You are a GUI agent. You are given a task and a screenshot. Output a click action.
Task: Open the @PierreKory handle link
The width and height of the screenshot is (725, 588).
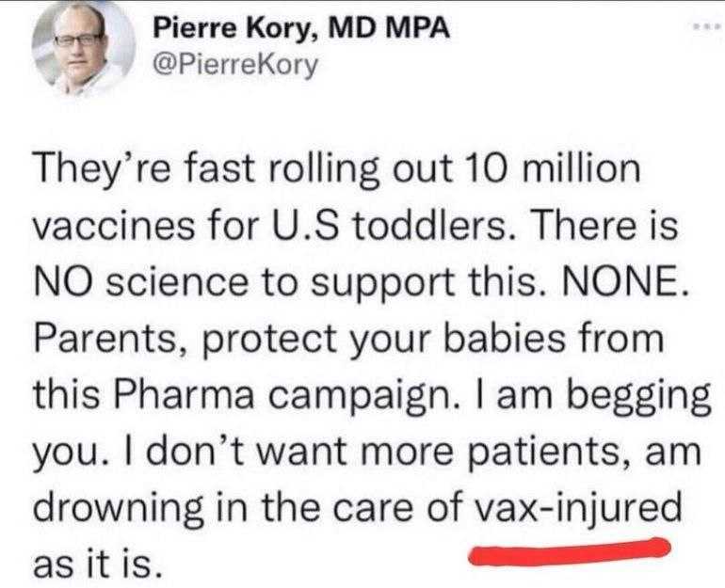pyautogui.click(x=235, y=65)
